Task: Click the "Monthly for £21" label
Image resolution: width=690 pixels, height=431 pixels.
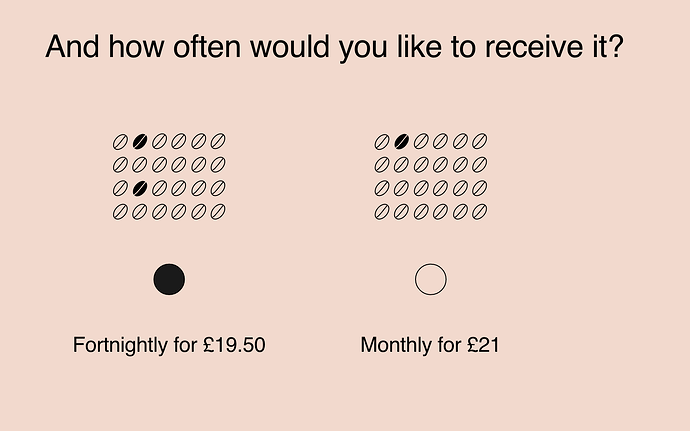Action: click(x=430, y=346)
